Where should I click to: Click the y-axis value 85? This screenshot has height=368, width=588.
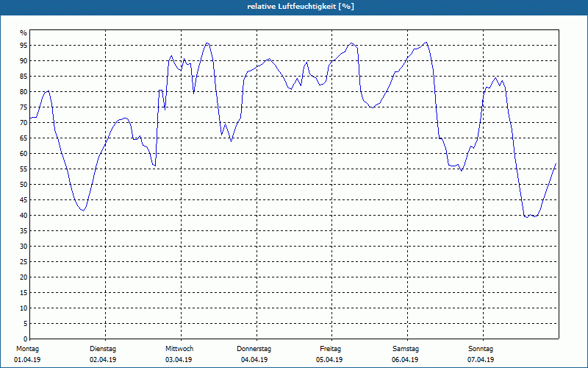(x=24, y=77)
